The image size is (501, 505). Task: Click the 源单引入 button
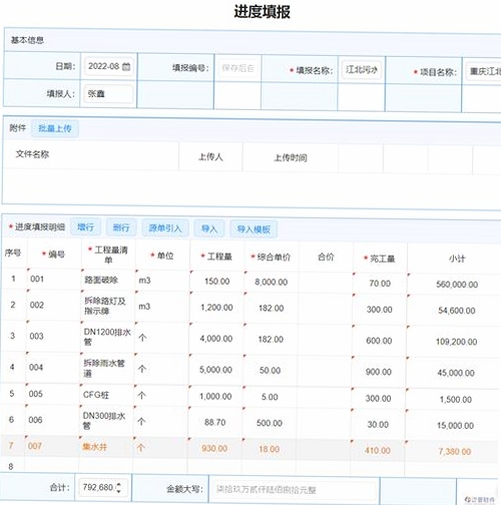pyautogui.click(x=165, y=228)
